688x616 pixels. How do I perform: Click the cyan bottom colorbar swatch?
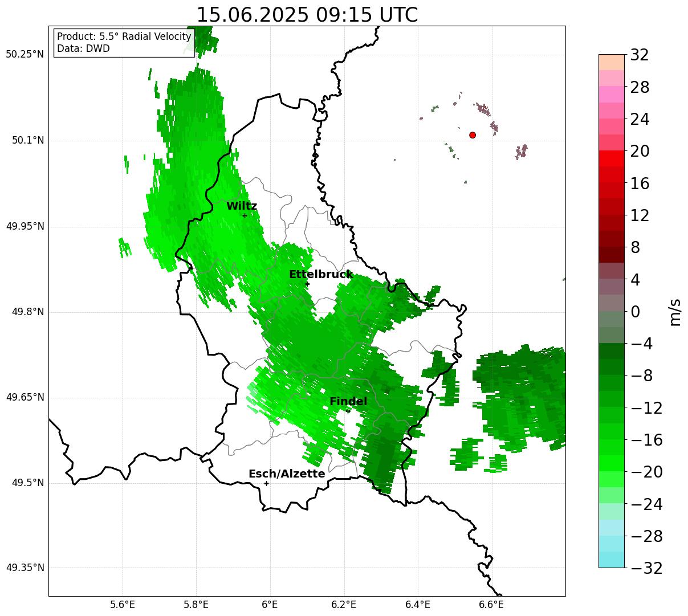612,560
